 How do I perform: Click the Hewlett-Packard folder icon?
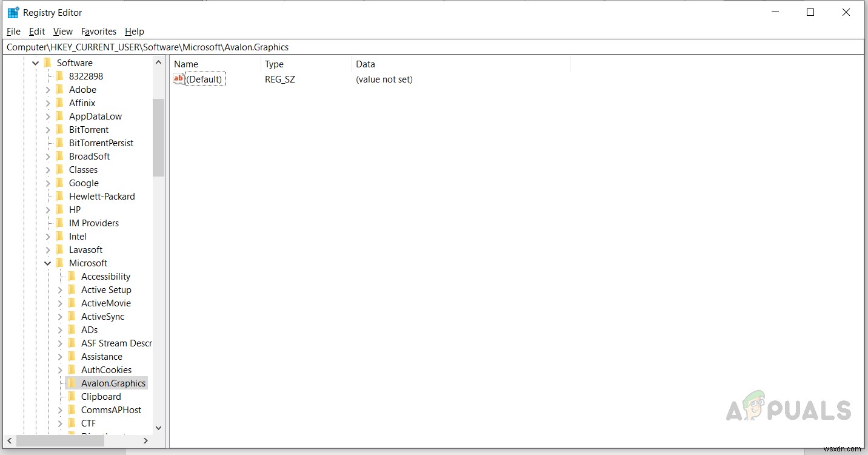click(59, 196)
